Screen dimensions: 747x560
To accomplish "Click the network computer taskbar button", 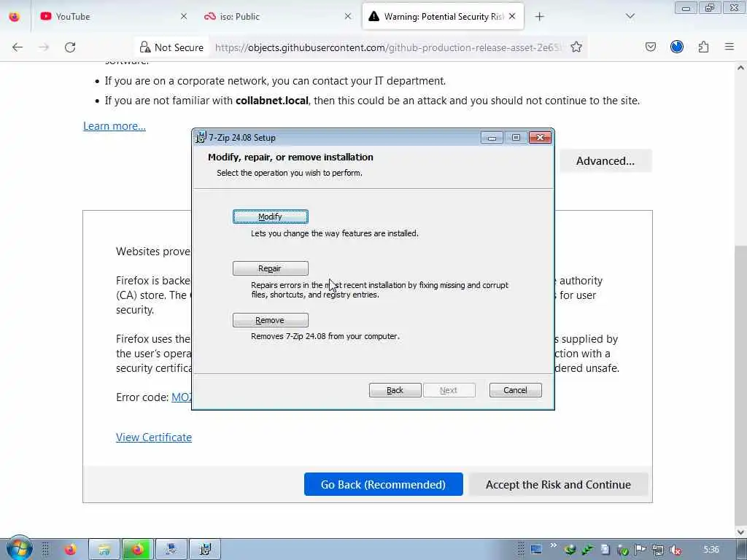I will coord(171,550).
